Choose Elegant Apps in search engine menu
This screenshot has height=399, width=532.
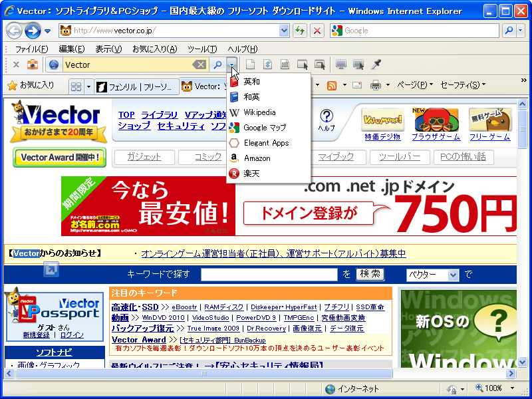point(269,143)
